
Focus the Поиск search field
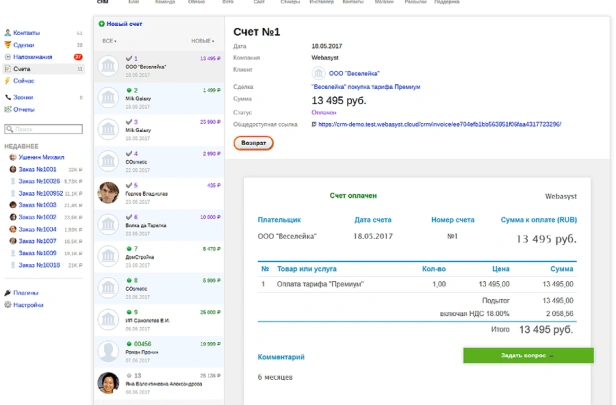45,130
